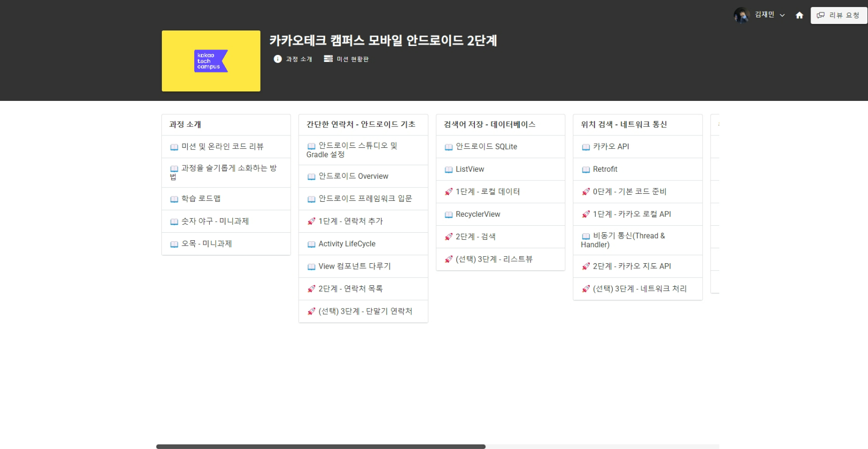Open mission 2단계 - 검색
Screen dimensions: 868x449
tap(500, 237)
